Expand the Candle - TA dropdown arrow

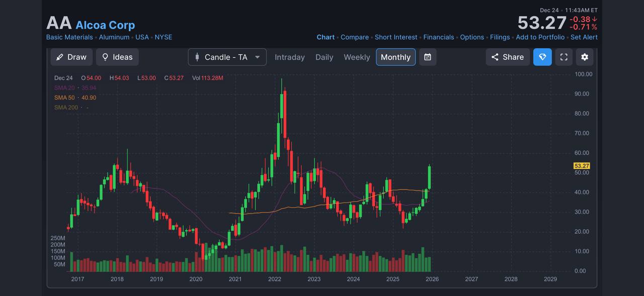click(258, 57)
